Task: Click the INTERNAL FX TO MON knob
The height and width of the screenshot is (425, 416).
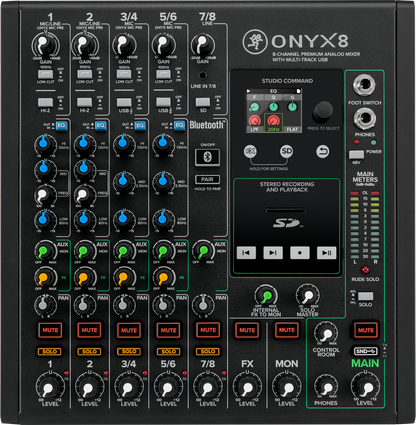Action: [x=266, y=296]
